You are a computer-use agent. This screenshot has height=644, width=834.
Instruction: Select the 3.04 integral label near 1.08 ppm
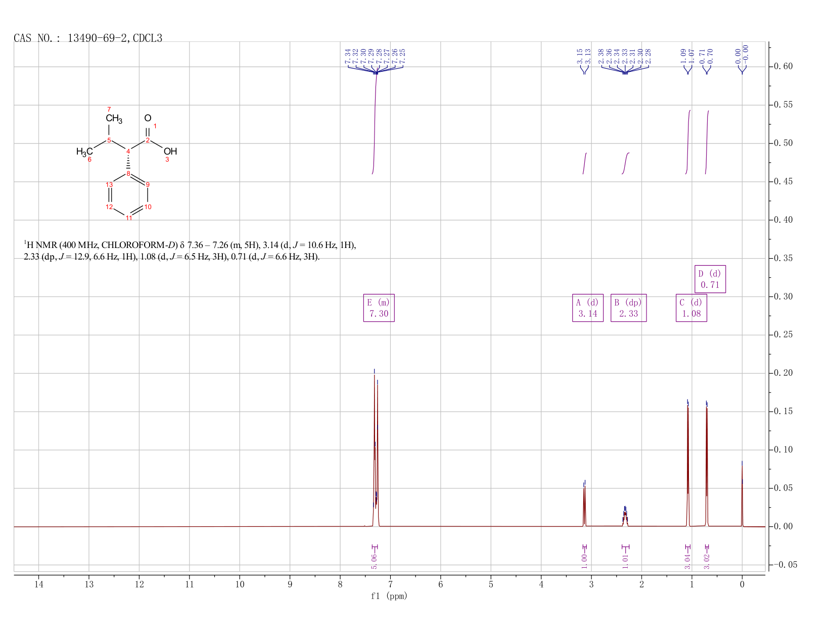687,561
